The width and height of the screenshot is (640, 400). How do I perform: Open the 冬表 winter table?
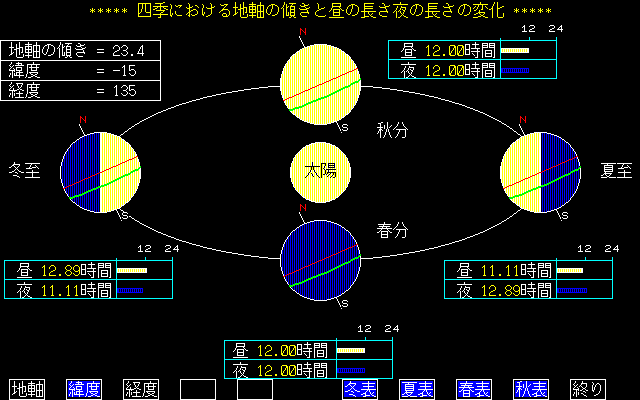(x=360, y=389)
